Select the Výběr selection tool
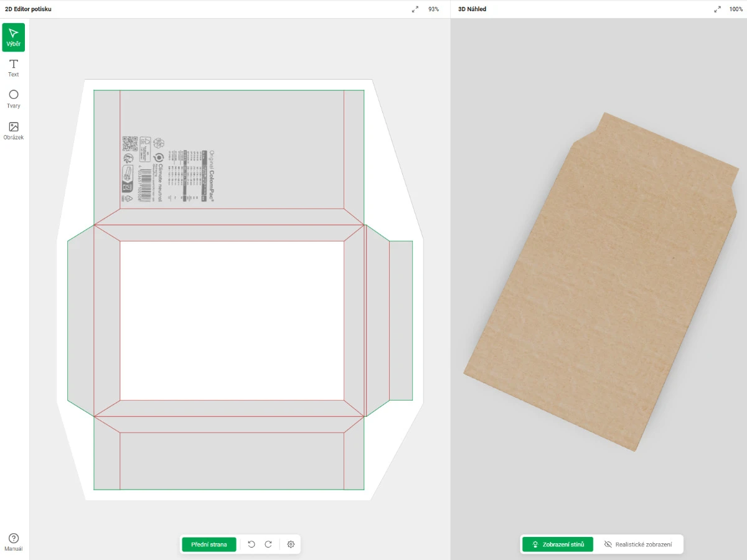 point(14,37)
